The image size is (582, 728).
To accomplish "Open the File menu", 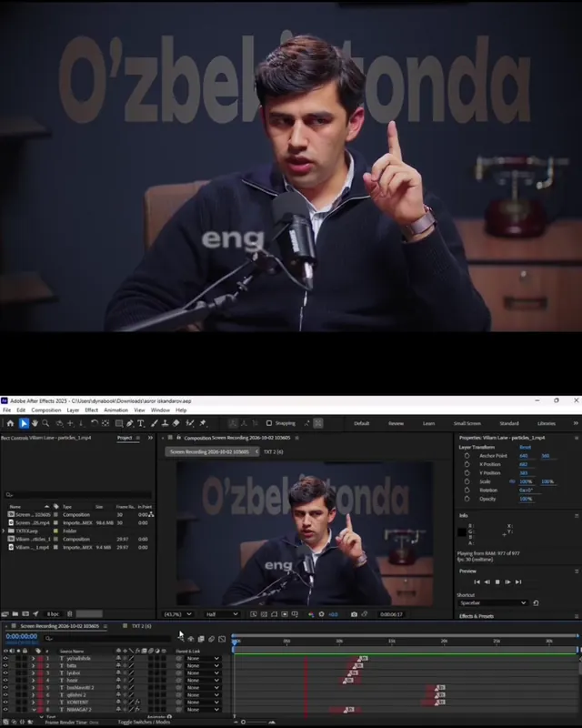I will 6,410.
